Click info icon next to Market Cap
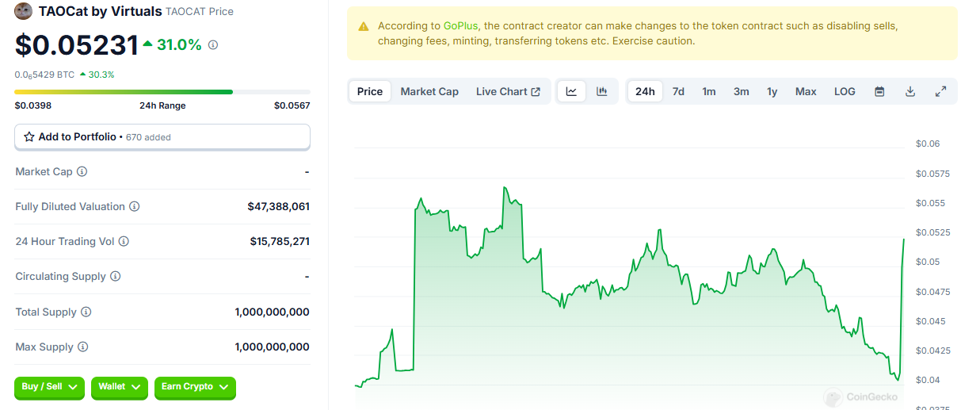The image size is (980, 410). (x=82, y=171)
